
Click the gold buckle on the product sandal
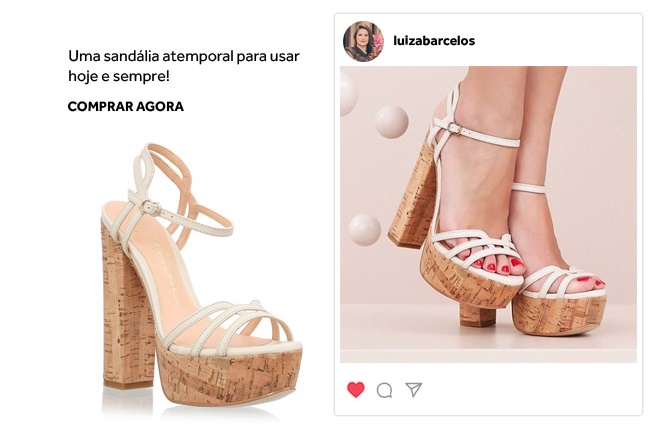coord(151,208)
